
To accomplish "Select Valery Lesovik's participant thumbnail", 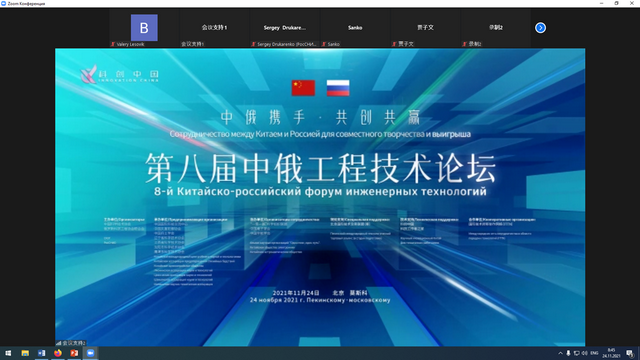I will (144, 28).
